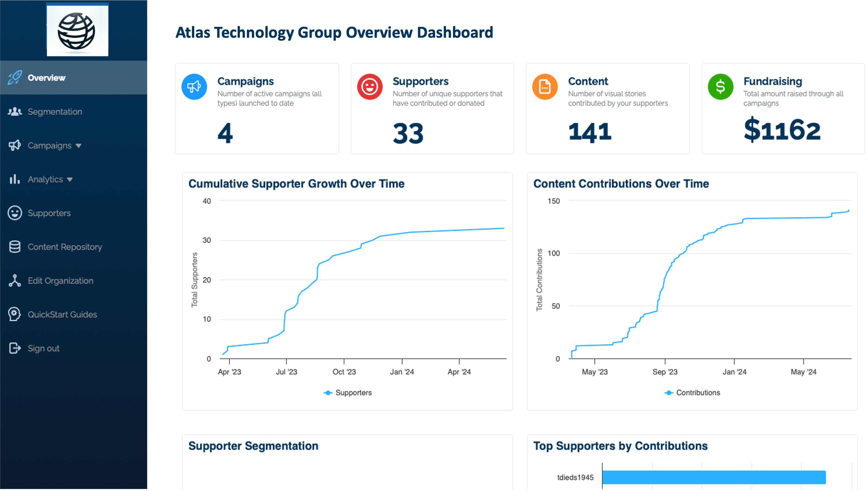868x491 pixels.
Task: Click the Jul '23 axis label
Action: click(286, 372)
